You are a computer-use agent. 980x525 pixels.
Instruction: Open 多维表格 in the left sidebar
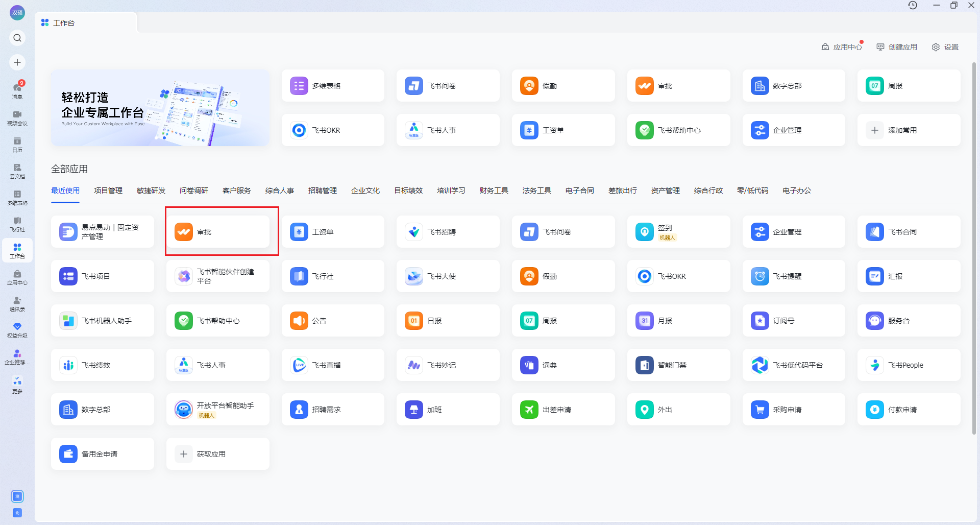pos(17,198)
